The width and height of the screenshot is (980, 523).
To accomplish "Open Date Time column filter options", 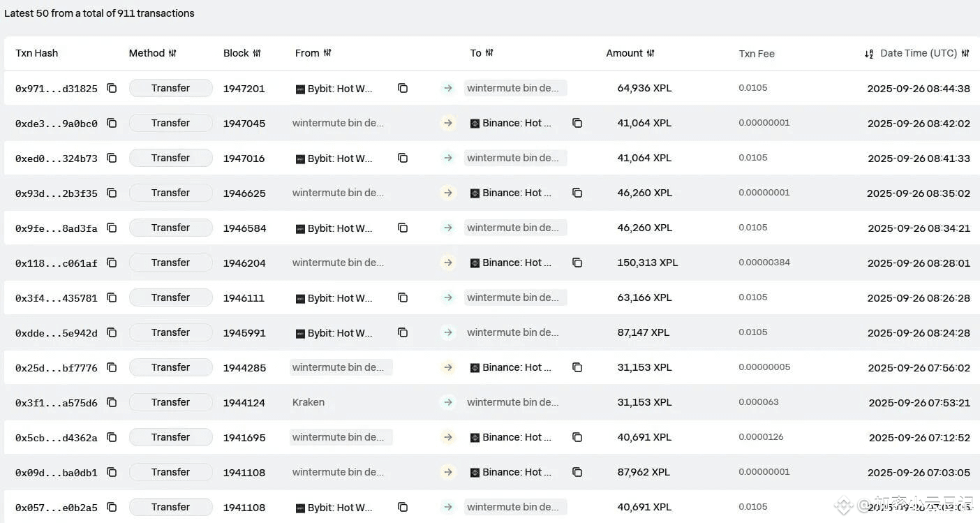I will coord(965,53).
